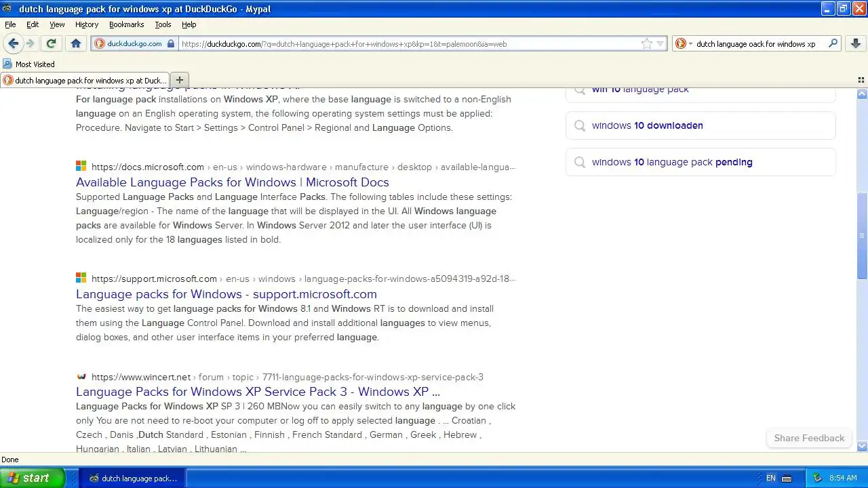
Task: Click the Forward navigation arrow
Action: coord(30,43)
